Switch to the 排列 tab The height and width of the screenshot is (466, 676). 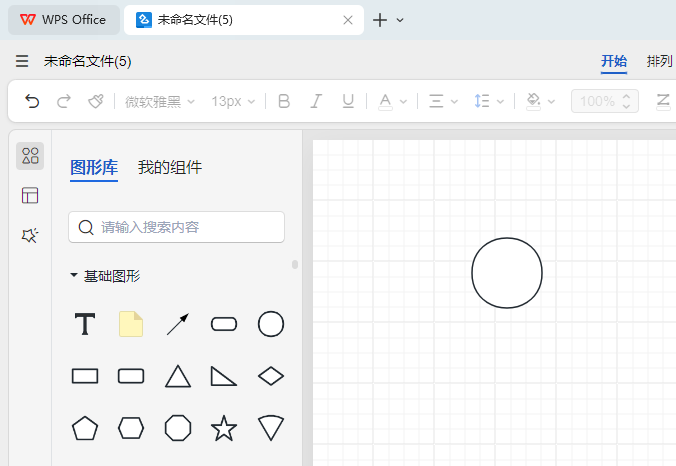point(660,61)
